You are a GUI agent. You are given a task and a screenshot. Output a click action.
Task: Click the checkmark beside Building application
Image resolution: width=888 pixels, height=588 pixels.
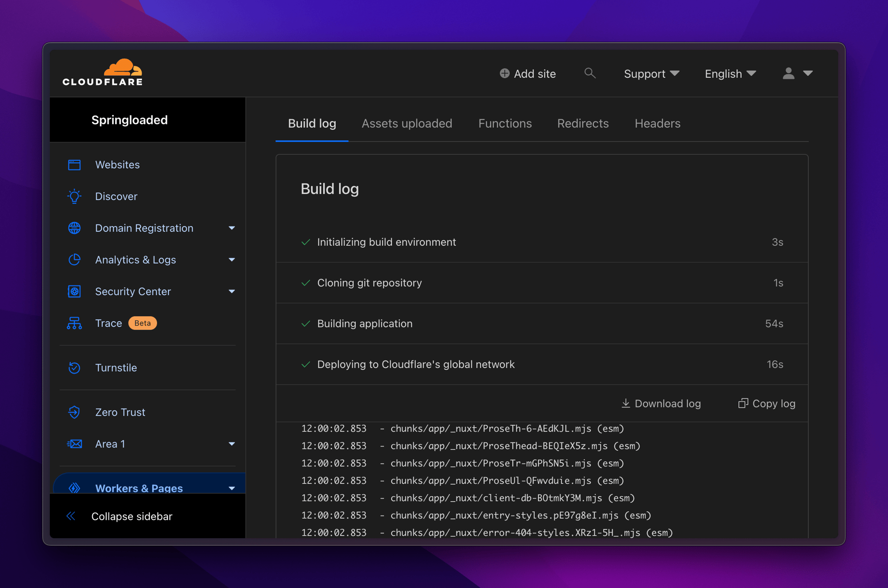306,324
